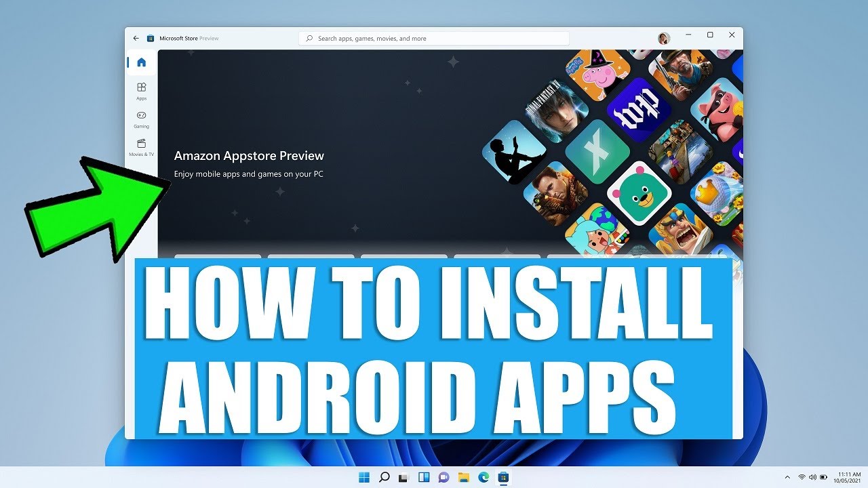Open the Windows Start menu
The width and height of the screenshot is (868, 488).
[364, 477]
